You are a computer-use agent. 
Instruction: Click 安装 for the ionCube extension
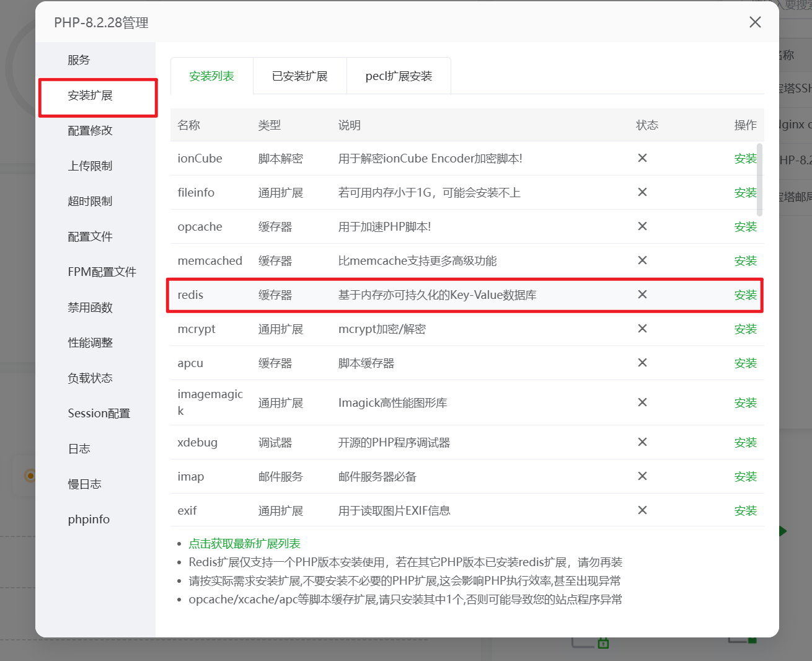coord(745,159)
